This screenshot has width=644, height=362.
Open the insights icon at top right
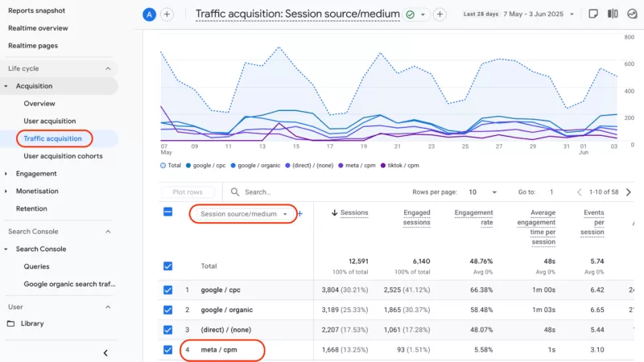[x=632, y=14]
